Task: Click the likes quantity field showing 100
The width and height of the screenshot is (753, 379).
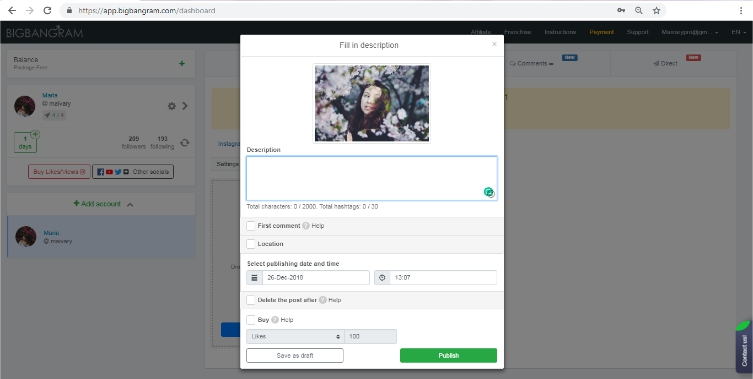Action: [x=370, y=336]
